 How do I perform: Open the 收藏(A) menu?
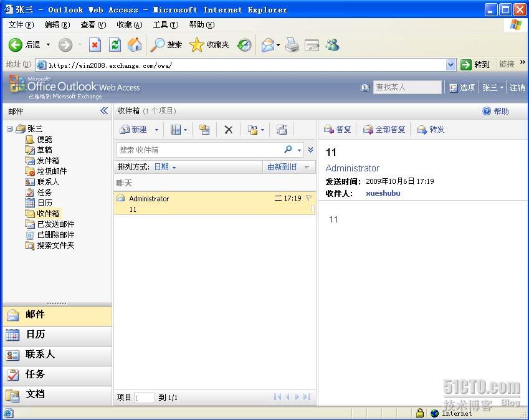click(x=129, y=25)
